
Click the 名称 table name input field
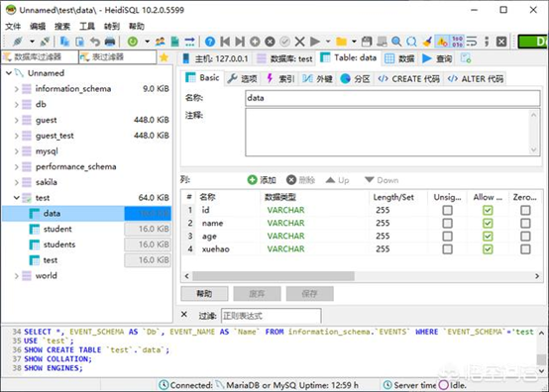tap(392, 98)
